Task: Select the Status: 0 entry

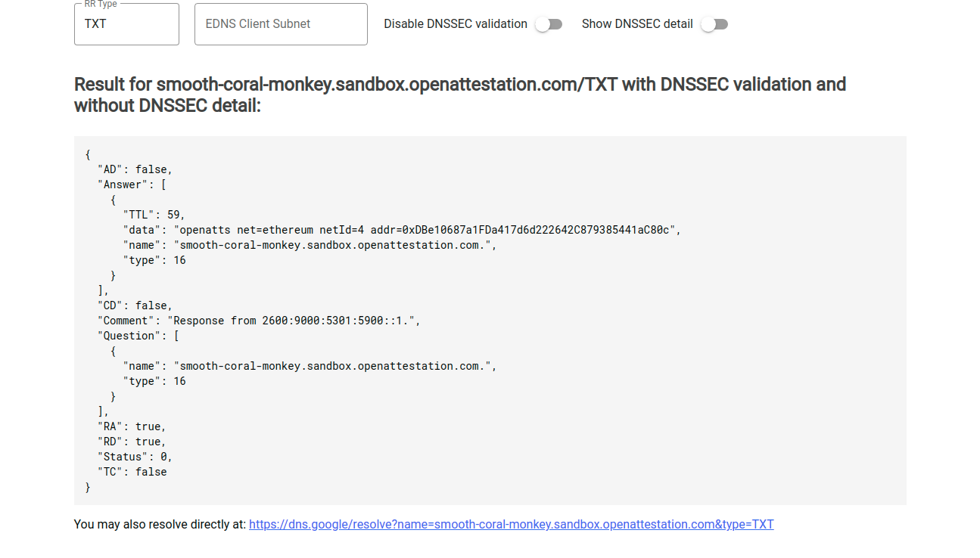Action: click(x=133, y=456)
